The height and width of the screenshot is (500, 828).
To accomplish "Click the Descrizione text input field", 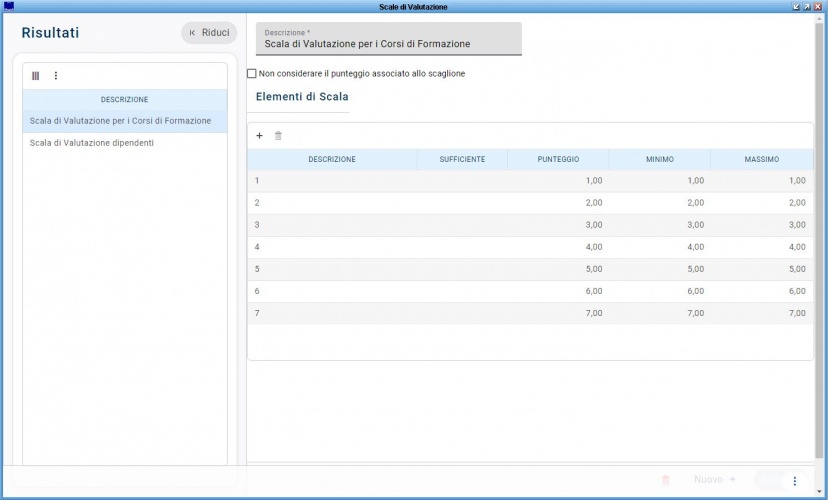I will point(389,44).
